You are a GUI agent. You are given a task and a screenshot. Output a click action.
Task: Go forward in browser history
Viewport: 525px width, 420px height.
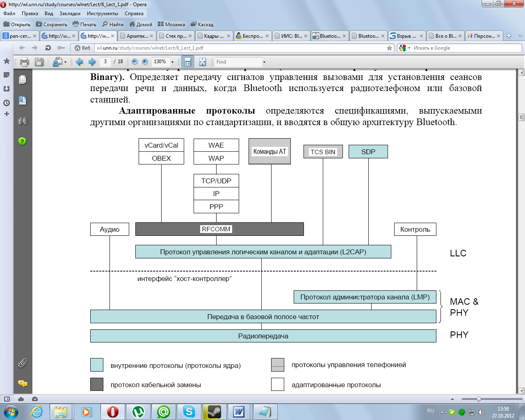pos(35,48)
